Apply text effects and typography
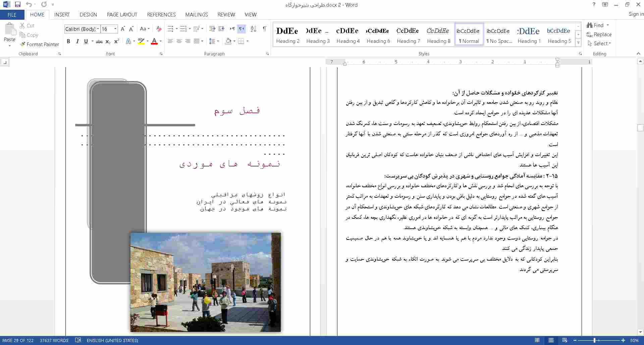The image size is (644, 345). [128, 41]
